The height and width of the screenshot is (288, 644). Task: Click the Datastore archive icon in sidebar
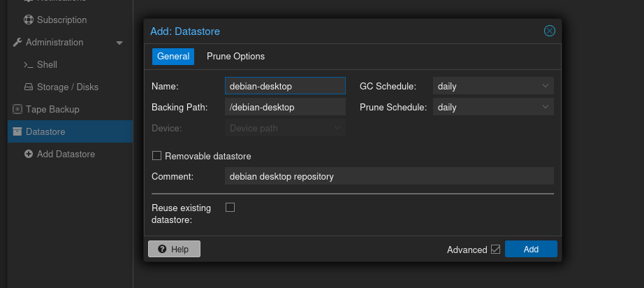(17, 132)
